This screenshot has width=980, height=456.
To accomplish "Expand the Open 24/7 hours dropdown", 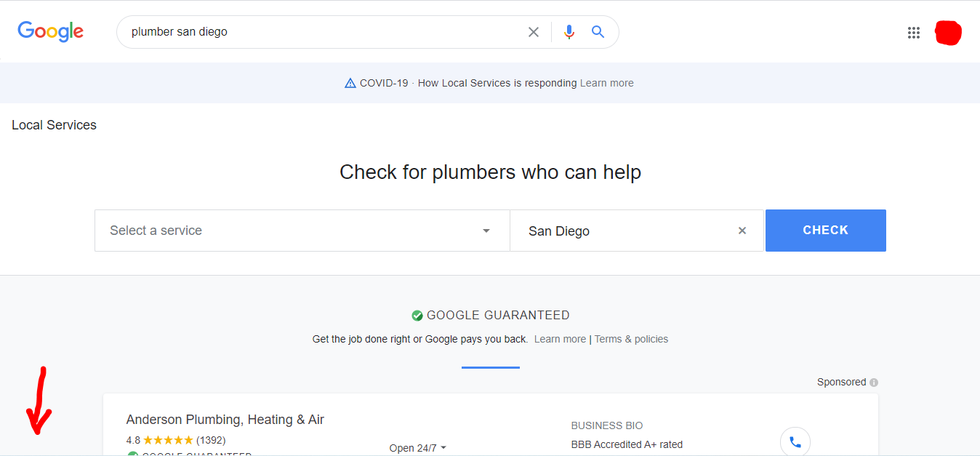I will pyautogui.click(x=418, y=448).
